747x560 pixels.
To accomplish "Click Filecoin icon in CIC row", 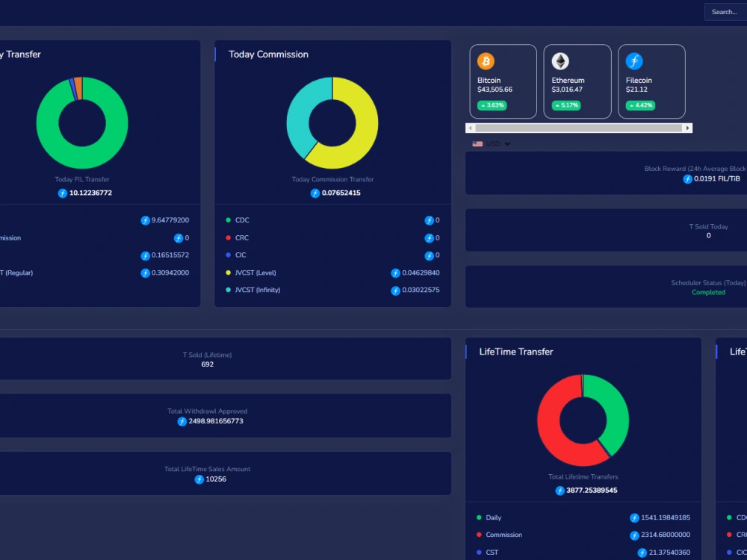I will click(430, 255).
